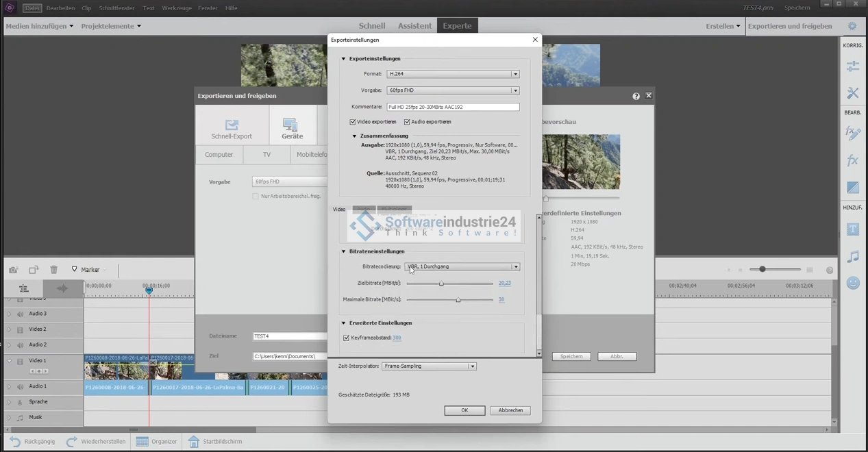Viewport: 868px width, 452px height.
Task: Click OK in Exporteinstellungen dialog
Action: 464,410
